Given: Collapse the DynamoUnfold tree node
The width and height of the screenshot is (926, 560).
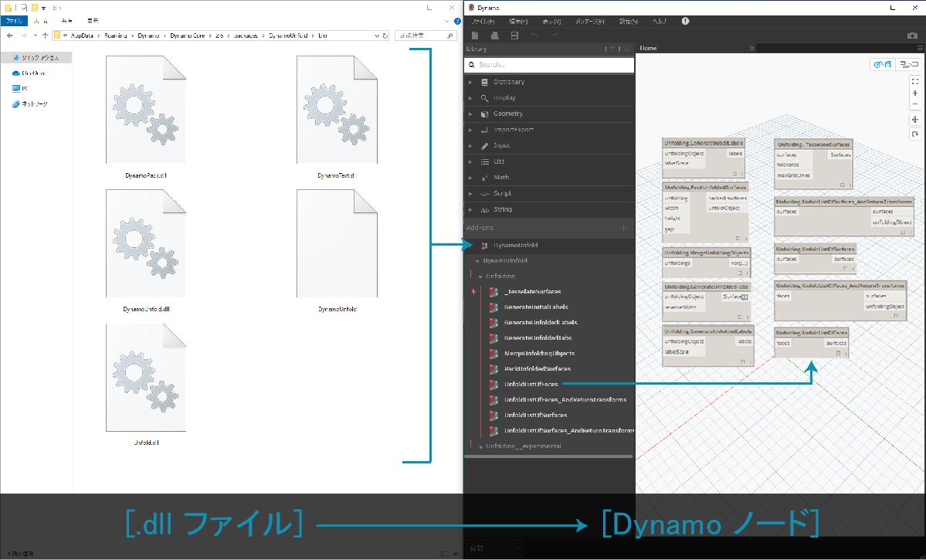Looking at the screenshot, I should pos(477,261).
